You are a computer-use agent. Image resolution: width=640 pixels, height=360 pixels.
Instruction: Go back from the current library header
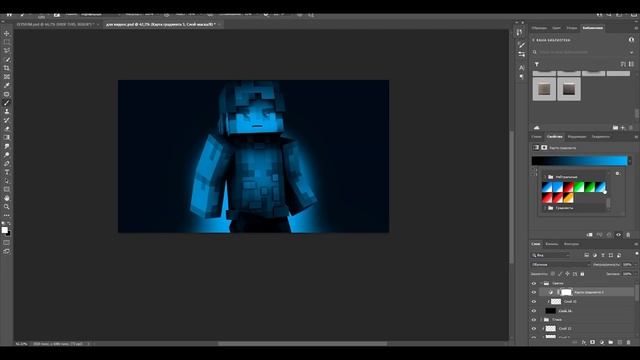pyautogui.click(x=533, y=40)
